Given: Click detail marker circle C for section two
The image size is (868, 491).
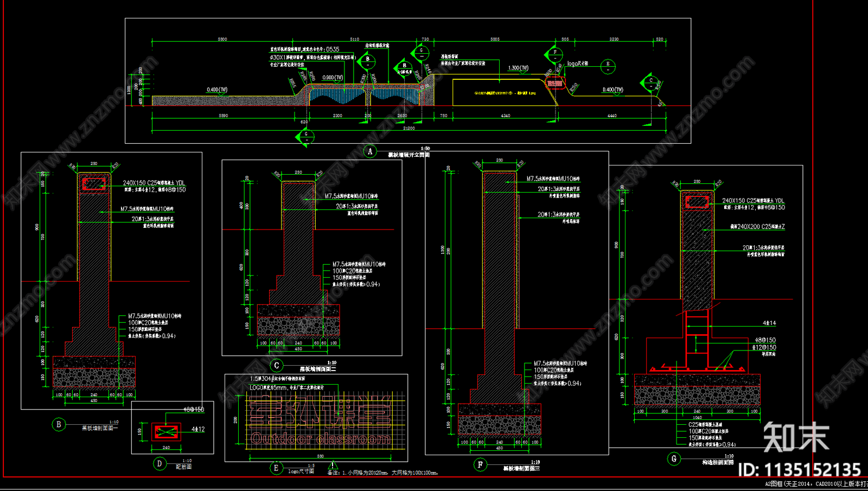Looking at the screenshot, I should (277, 365).
